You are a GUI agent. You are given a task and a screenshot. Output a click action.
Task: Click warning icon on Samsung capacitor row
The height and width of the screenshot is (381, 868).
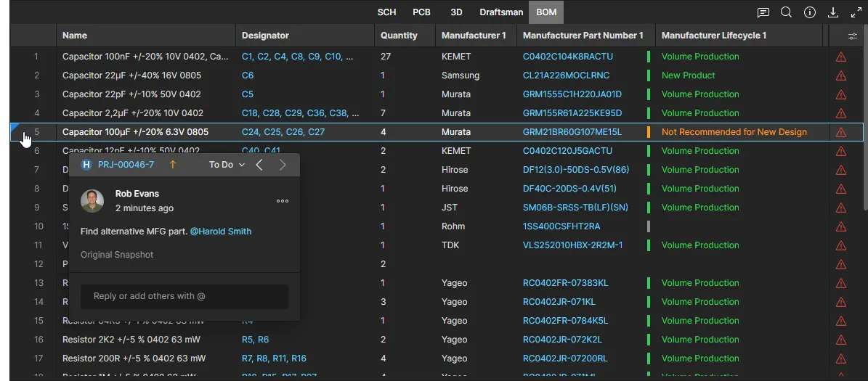click(841, 75)
